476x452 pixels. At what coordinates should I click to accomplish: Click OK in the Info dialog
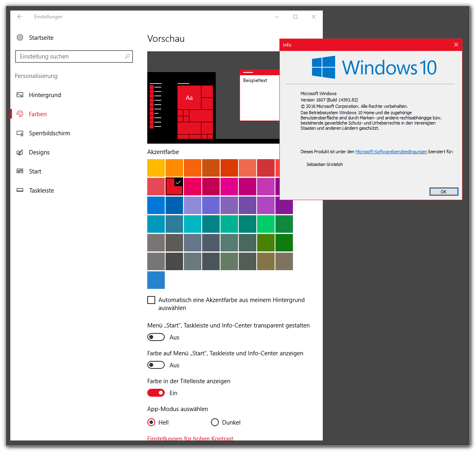tap(443, 191)
